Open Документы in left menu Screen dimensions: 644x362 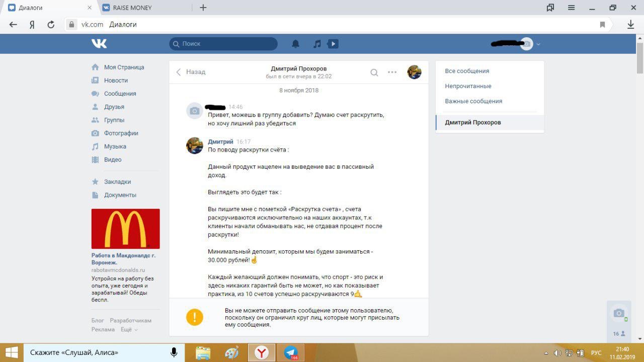[120, 195]
